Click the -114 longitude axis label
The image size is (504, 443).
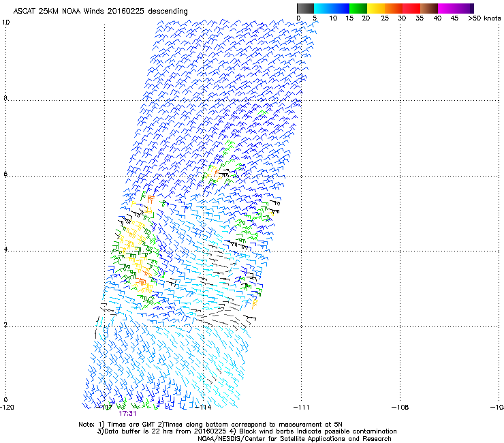[x=203, y=408]
